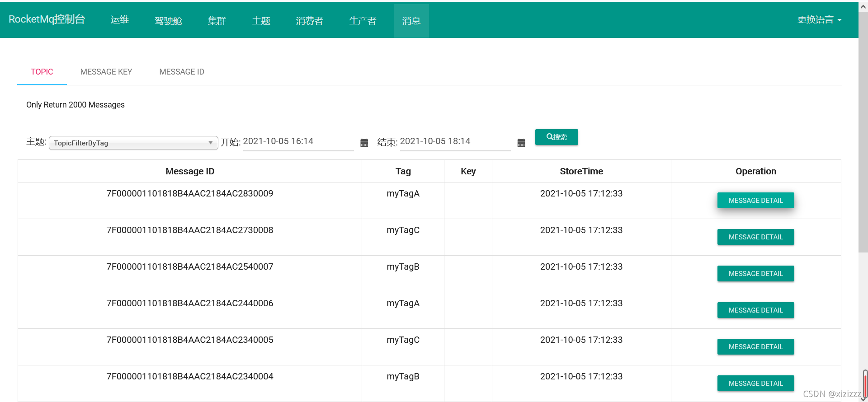The image size is (868, 402).
Task: Click the search (搜索) button
Action: point(557,137)
